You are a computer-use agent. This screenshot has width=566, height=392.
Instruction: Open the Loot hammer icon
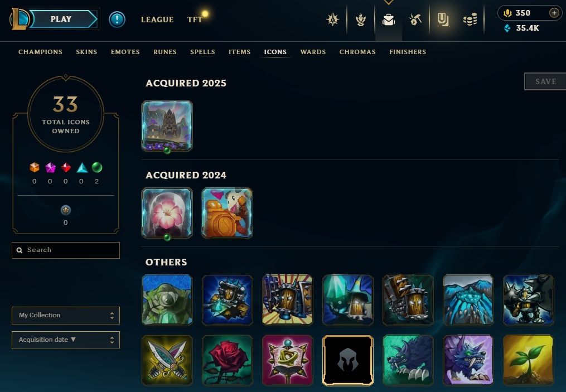click(x=415, y=20)
